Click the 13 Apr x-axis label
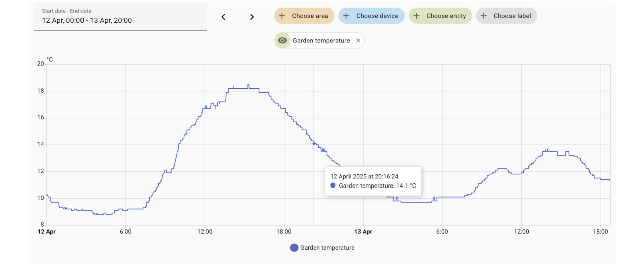The height and width of the screenshot is (267, 644). [x=363, y=232]
